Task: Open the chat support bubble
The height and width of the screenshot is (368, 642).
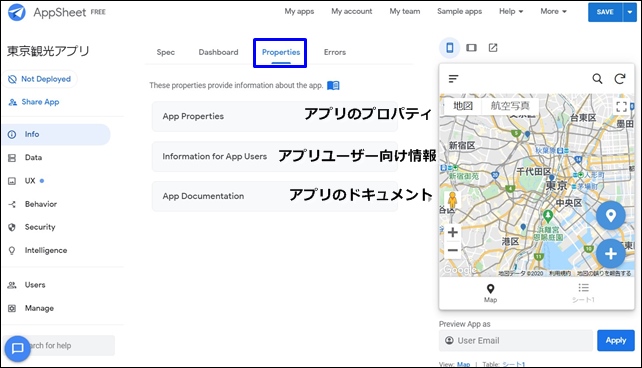Action: click(x=18, y=348)
